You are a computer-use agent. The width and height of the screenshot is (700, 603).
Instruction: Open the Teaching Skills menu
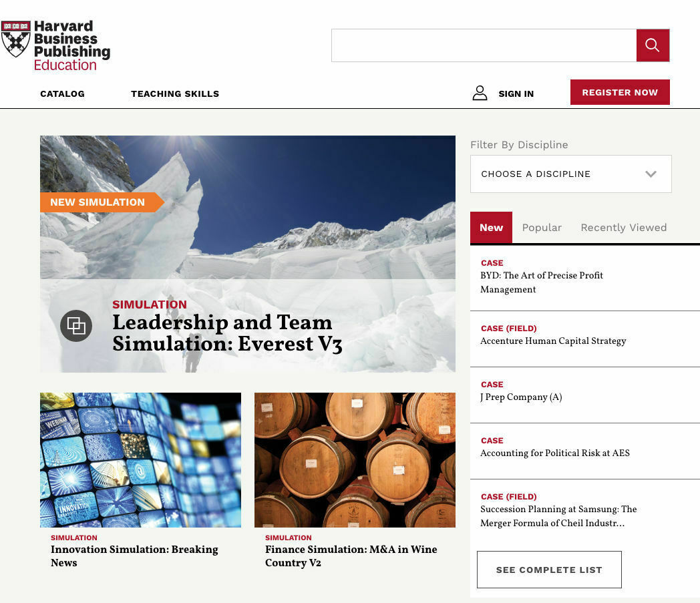[175, 93]
